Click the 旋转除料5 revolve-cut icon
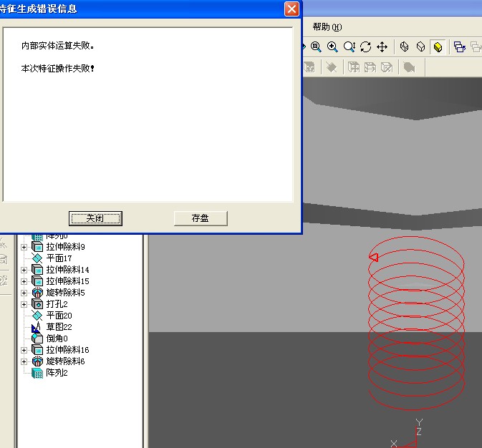The width and height of the screenshot is (482, 448). pos(37,293)
